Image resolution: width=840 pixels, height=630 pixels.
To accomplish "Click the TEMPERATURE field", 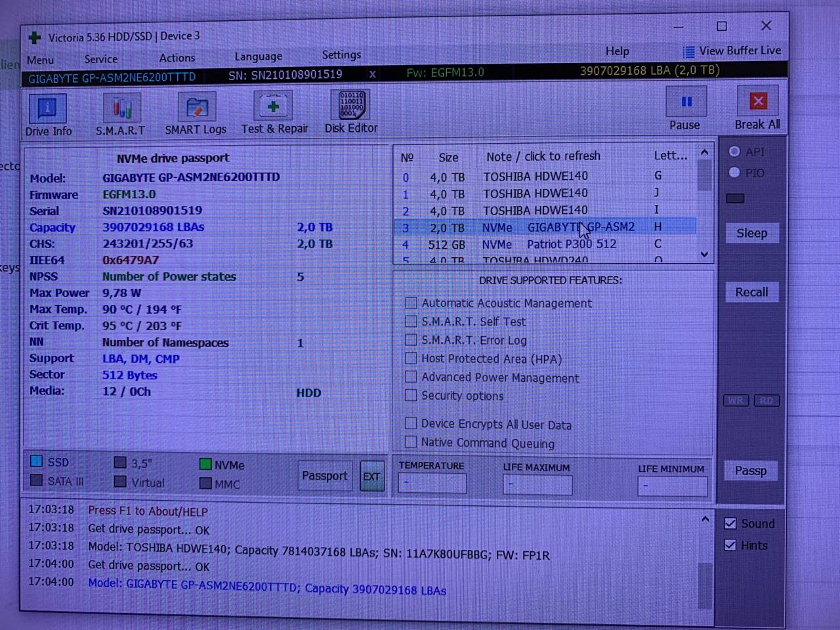I will (432, 483).
